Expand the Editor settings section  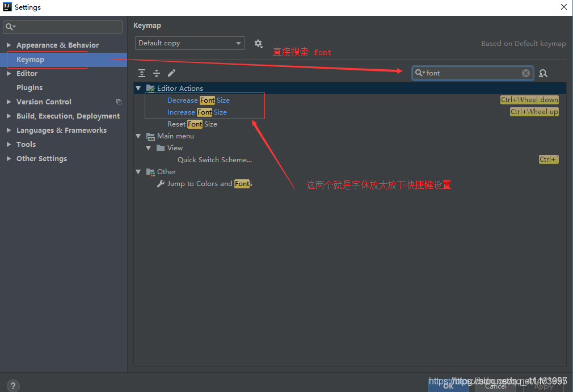tap(9, 73)
